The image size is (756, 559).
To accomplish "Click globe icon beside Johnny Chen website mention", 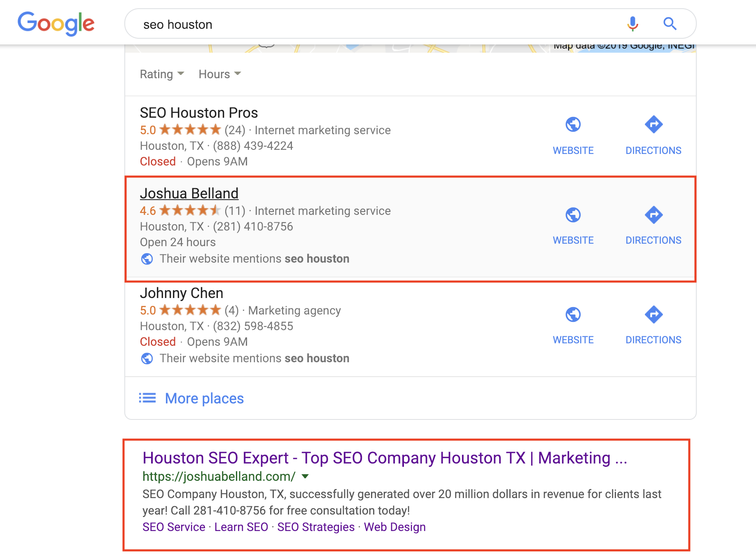I will click(147, 359).
